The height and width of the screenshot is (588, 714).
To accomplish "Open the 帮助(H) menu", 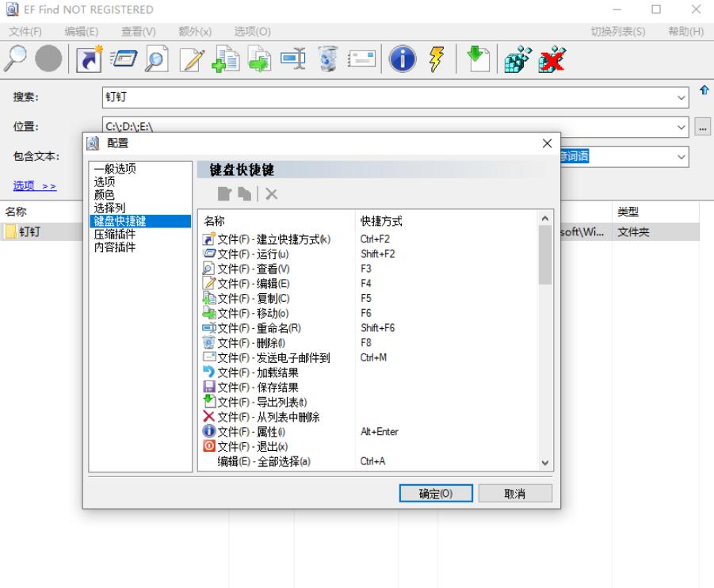I will [x=685, y=32].
